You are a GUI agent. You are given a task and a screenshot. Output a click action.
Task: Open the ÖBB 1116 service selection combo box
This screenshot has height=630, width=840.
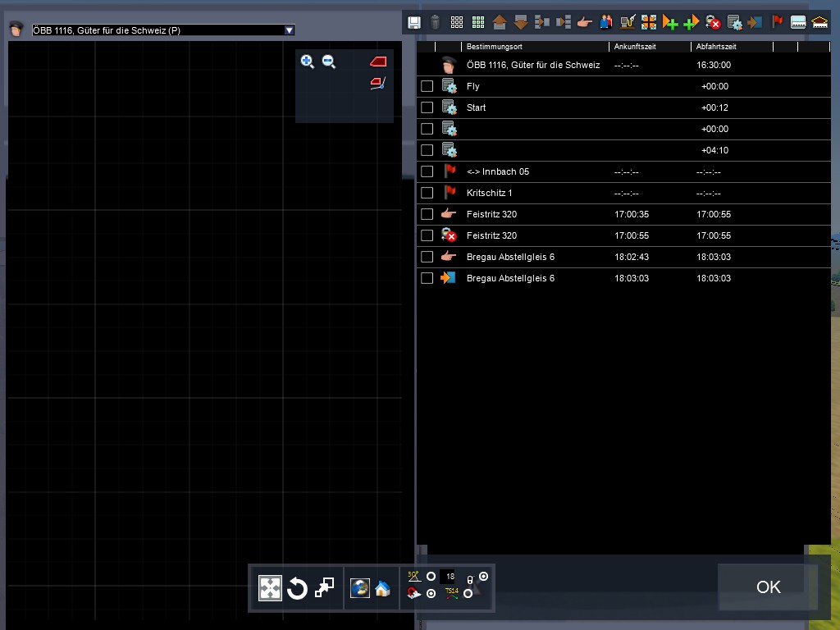point(156,30)
